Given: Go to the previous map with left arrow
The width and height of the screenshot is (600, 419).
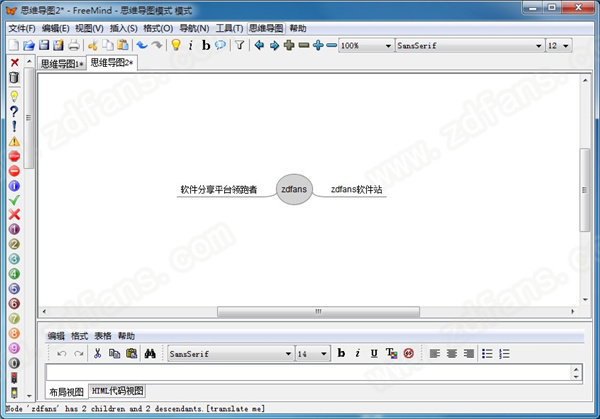Looking at the screenshot, I should coord(259,45).
